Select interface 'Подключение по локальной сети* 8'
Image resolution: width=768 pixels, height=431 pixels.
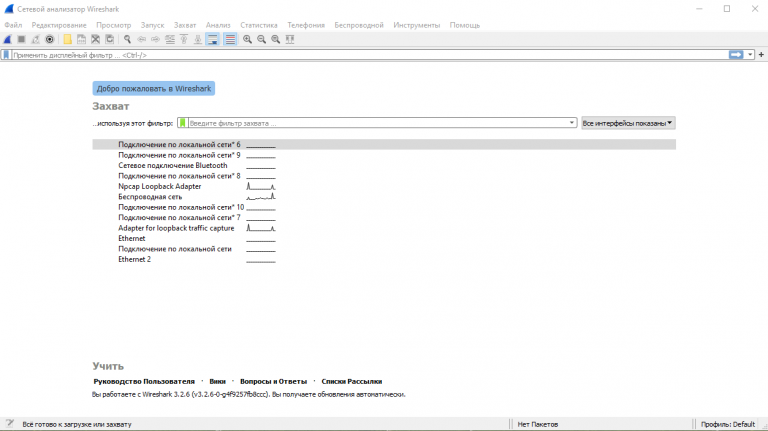coord(179,176)
